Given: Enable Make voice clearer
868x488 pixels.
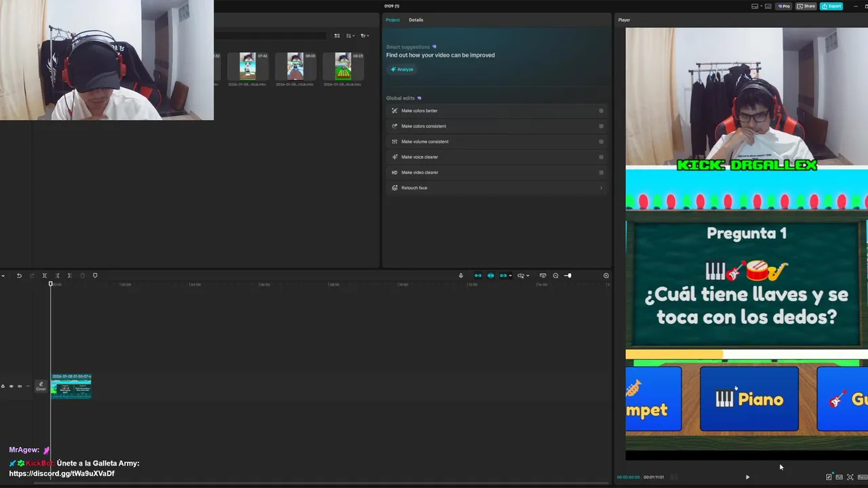Looking at the screenshot, I should point(601,157).
